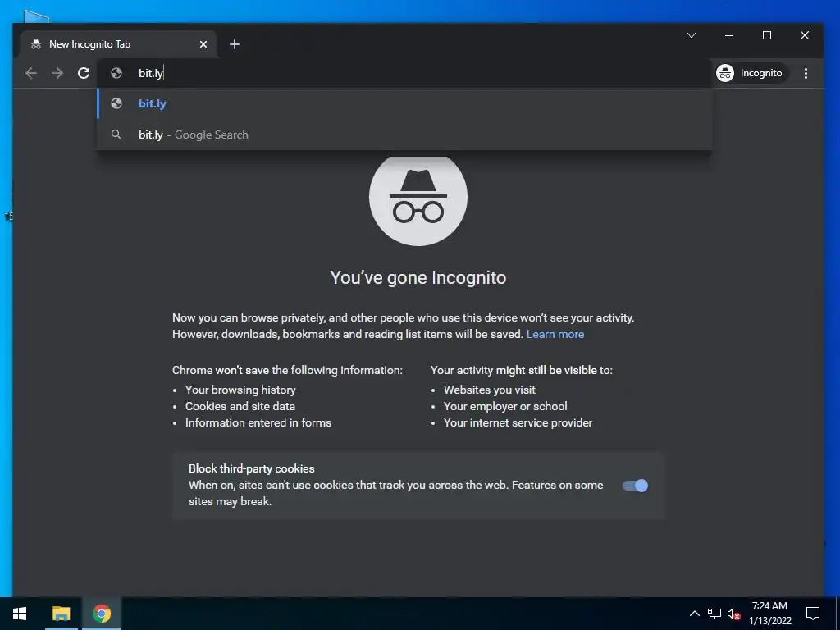Open the Chrome three-dot menu

point(806,73)
